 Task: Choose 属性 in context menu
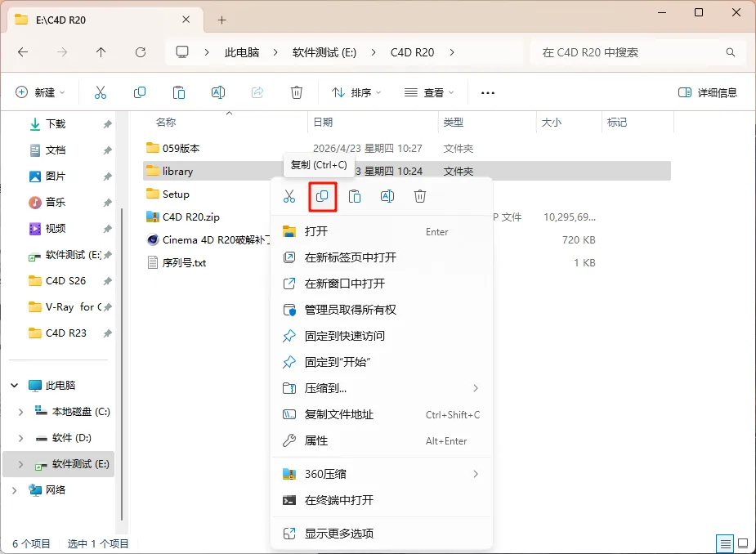click(x=382, y=440)
